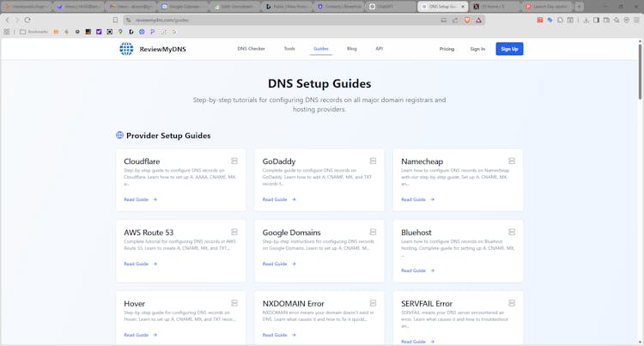Click the blue Sign Up button
The width and height of the screenshot is (644, 346).
click(509, 49)
